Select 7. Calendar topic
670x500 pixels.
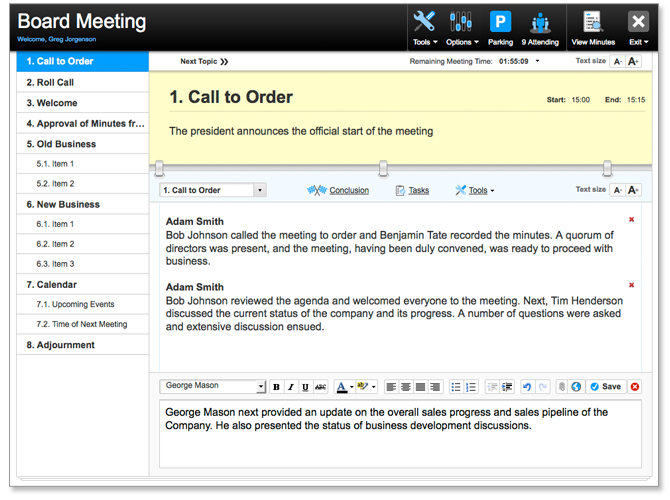pos(82,285)
